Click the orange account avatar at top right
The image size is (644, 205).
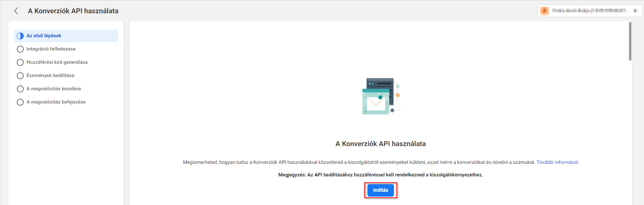coord(544,11)
